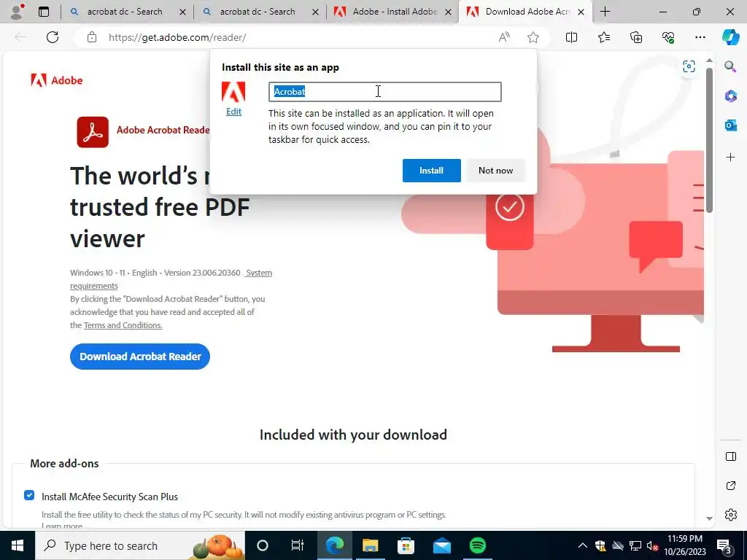The image size is (747, 560).
Task: Open sidebar settings gear icon
Action: 730,515
